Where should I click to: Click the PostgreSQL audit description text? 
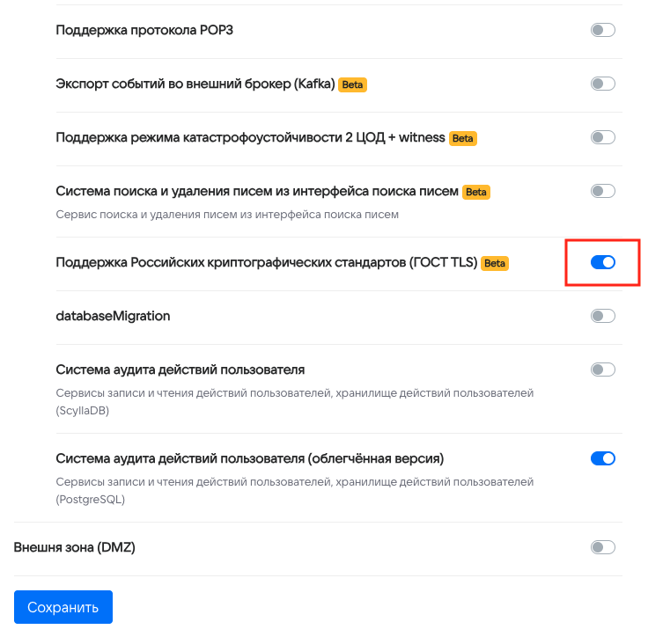pyautogui.click(x=294, y=490)
